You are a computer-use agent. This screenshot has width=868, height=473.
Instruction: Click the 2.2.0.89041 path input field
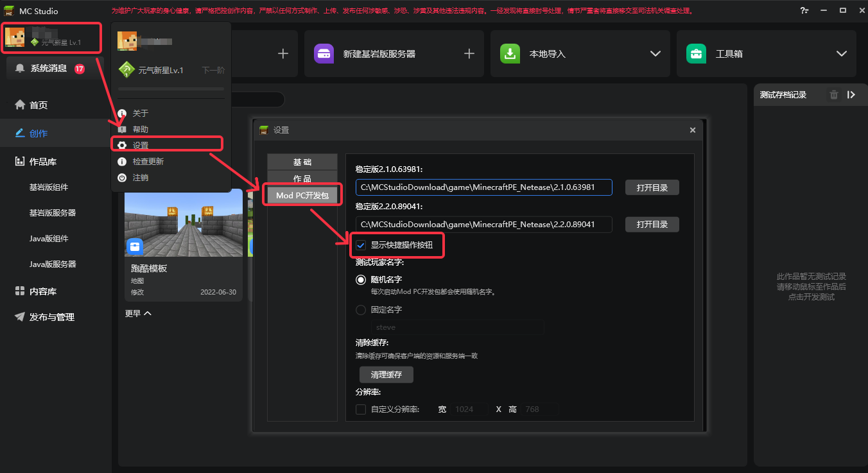(484, 225)
